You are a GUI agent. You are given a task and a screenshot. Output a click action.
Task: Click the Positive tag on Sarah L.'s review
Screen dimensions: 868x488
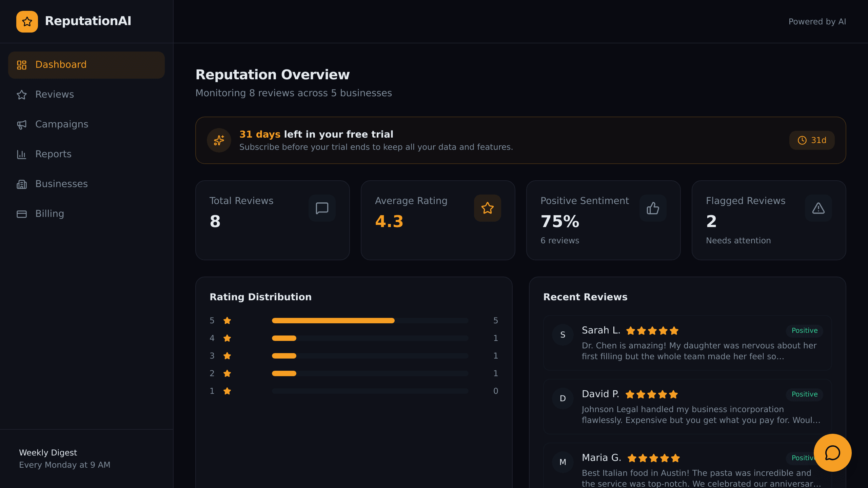point(805,331)
